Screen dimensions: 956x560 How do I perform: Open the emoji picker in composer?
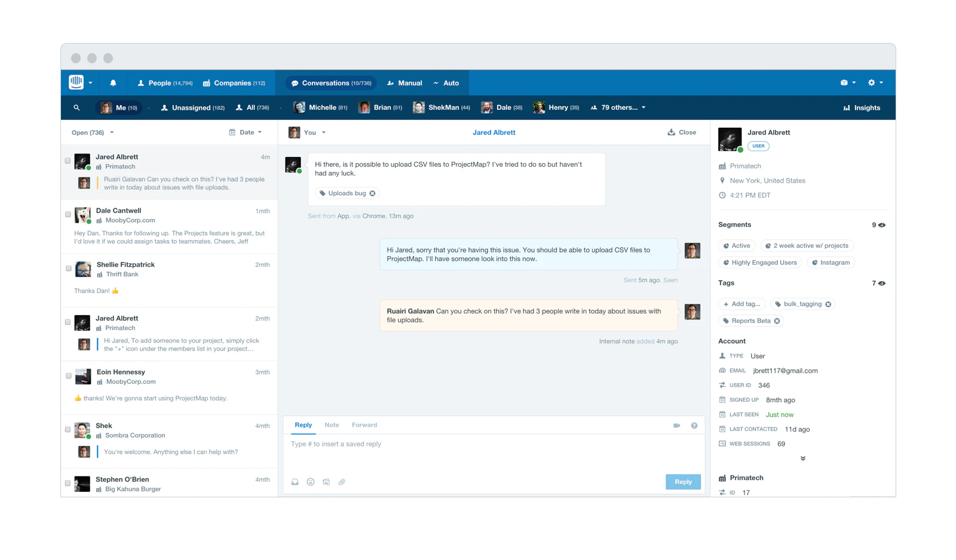(311, 482)
